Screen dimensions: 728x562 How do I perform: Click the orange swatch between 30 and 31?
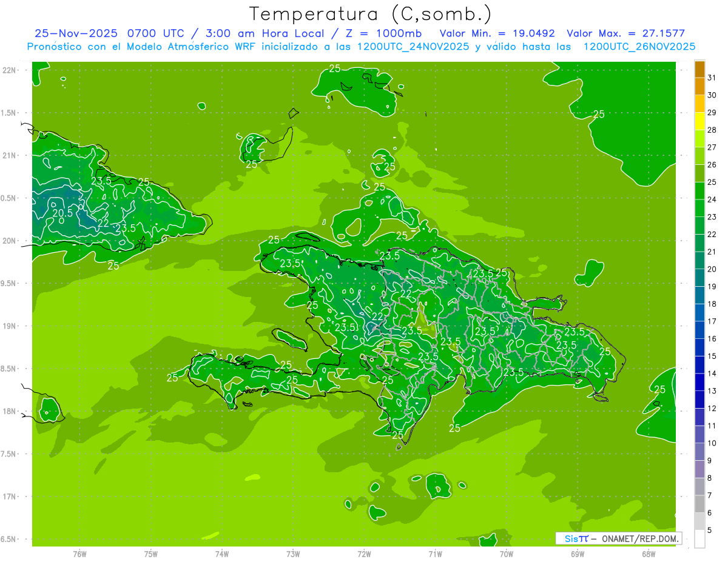point(699,87)
